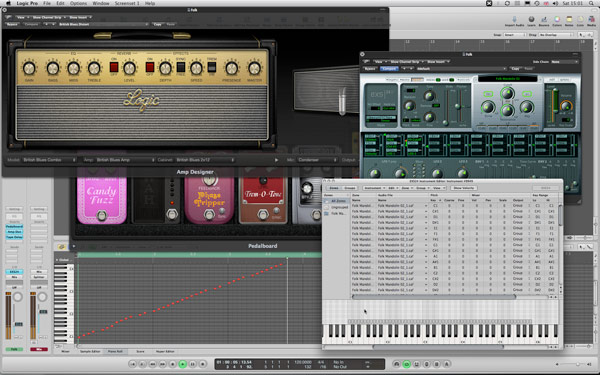
Task: Open EXS24 Side Chain dropdown
Action: (x=564, y=62)
